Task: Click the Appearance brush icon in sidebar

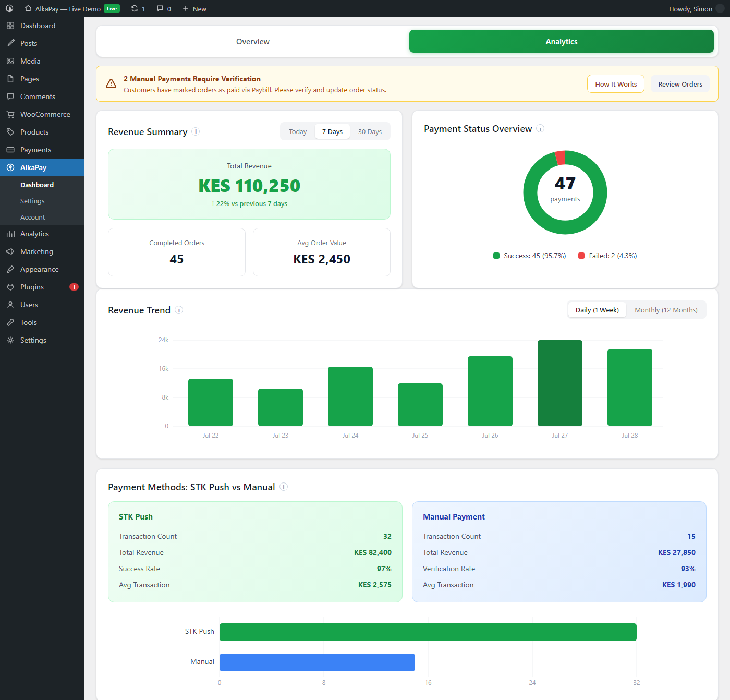Action: (10, 269)
